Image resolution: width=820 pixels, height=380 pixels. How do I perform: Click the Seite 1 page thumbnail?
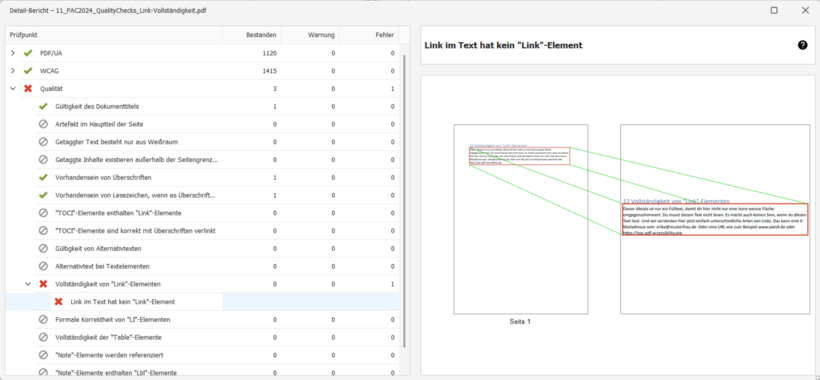click(520, 219)
